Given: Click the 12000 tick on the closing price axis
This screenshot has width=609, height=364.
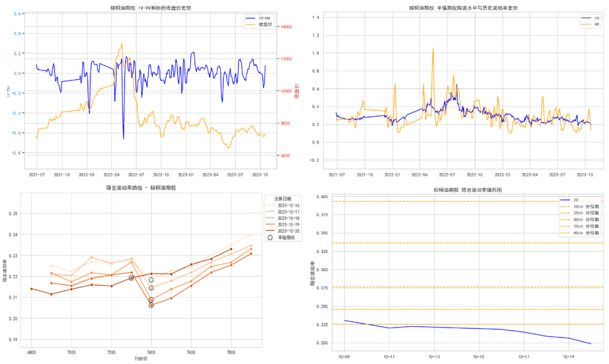Looking at the screenshot, I should [x=286, y=59].
